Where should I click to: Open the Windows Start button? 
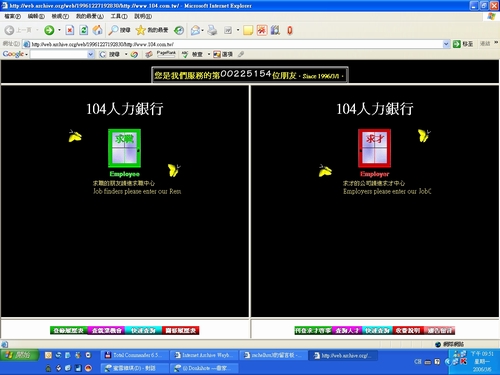coord(20,355)
